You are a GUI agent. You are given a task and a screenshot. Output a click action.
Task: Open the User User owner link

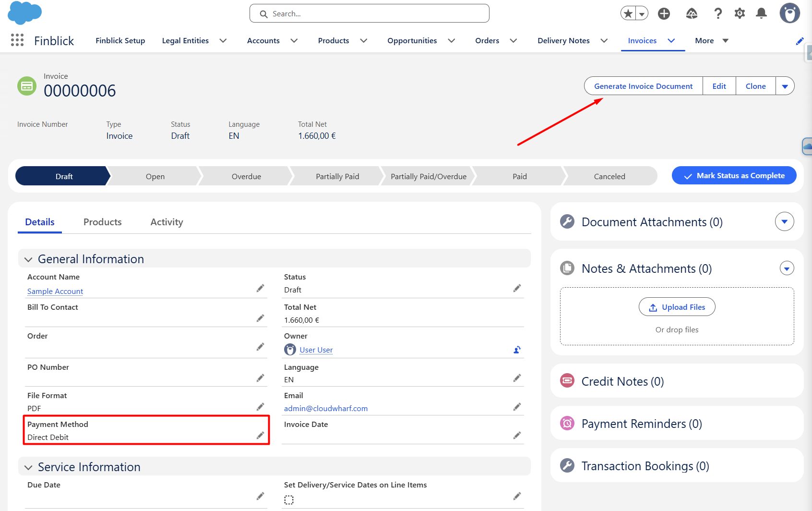point(316,350)
